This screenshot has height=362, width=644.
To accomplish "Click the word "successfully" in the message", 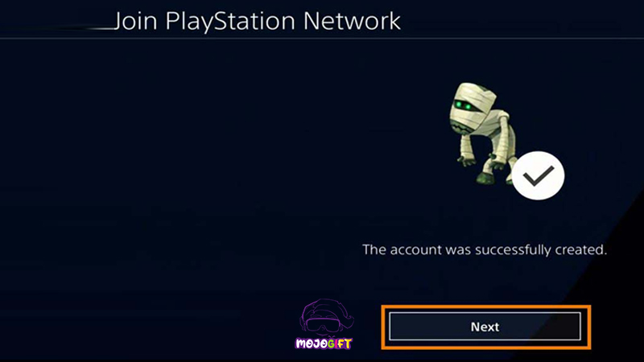I will [513, 249].
